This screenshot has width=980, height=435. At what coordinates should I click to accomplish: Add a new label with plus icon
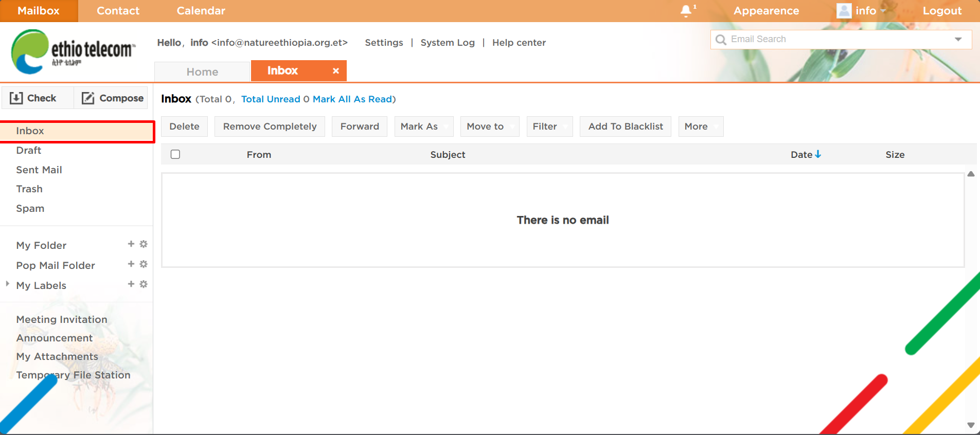point(131,284)
